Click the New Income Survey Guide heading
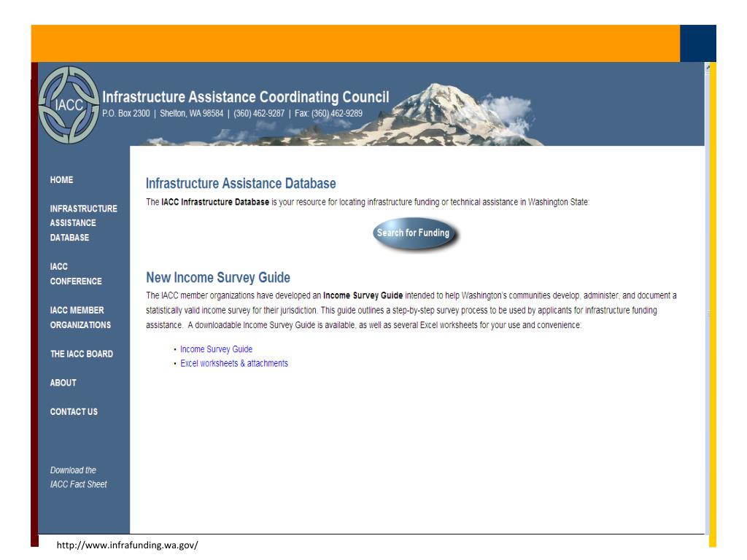This screenshot has width=747, height=560. 218,278
